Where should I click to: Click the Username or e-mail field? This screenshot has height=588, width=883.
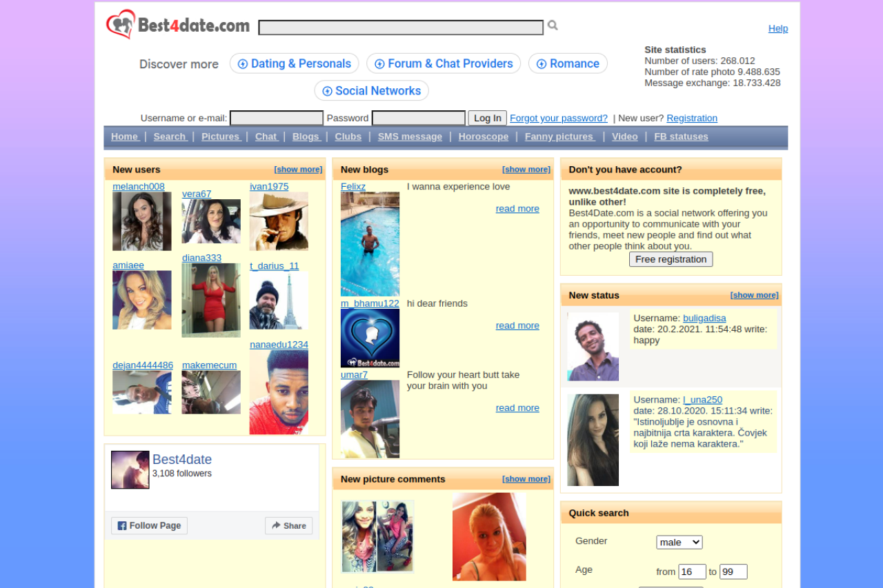pyautogui.click(x=277, y=118)
